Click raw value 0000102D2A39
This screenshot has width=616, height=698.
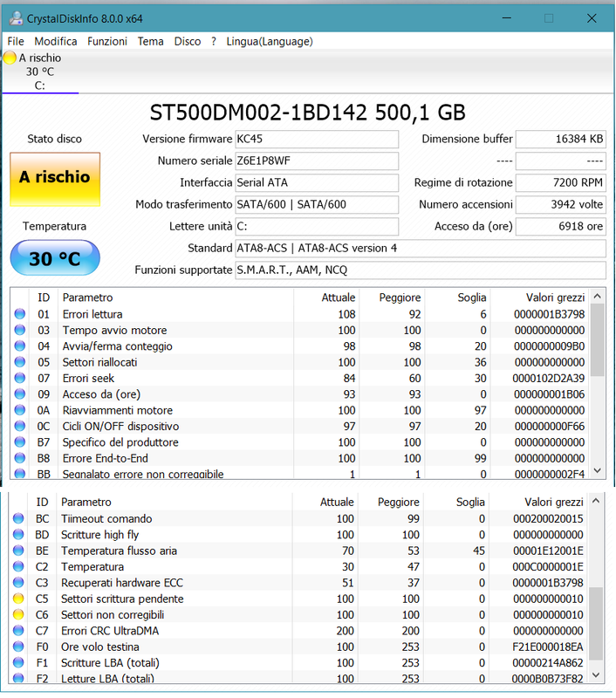click(548, 378)
